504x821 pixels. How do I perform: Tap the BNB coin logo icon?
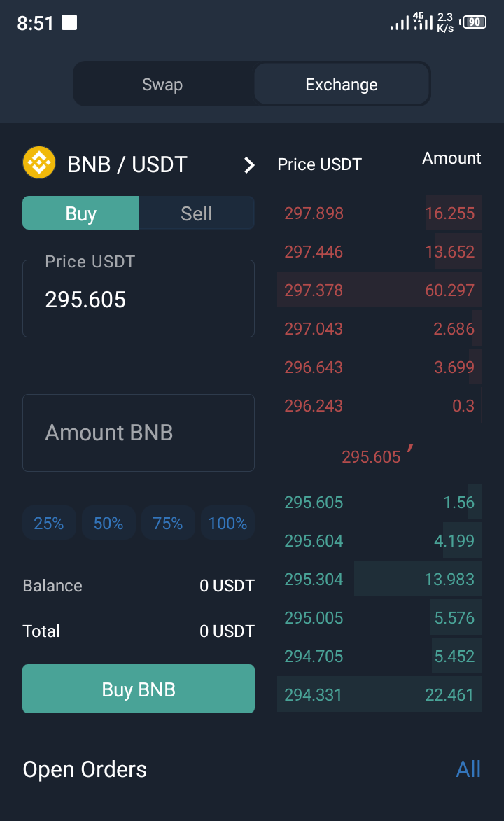click(x=39, y=163)
